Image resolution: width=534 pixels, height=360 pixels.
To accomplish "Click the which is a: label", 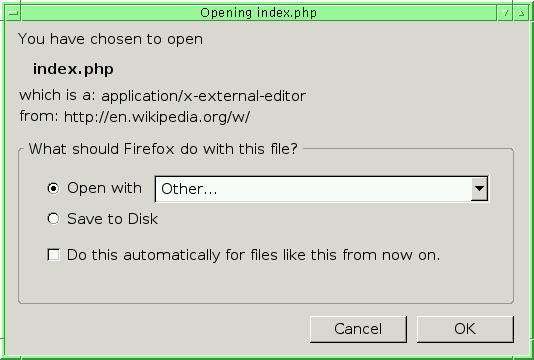I will click(57, 95).
